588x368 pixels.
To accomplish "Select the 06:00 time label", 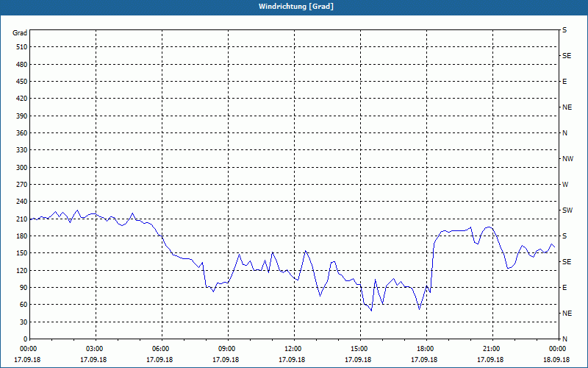I will pos(160,349).
